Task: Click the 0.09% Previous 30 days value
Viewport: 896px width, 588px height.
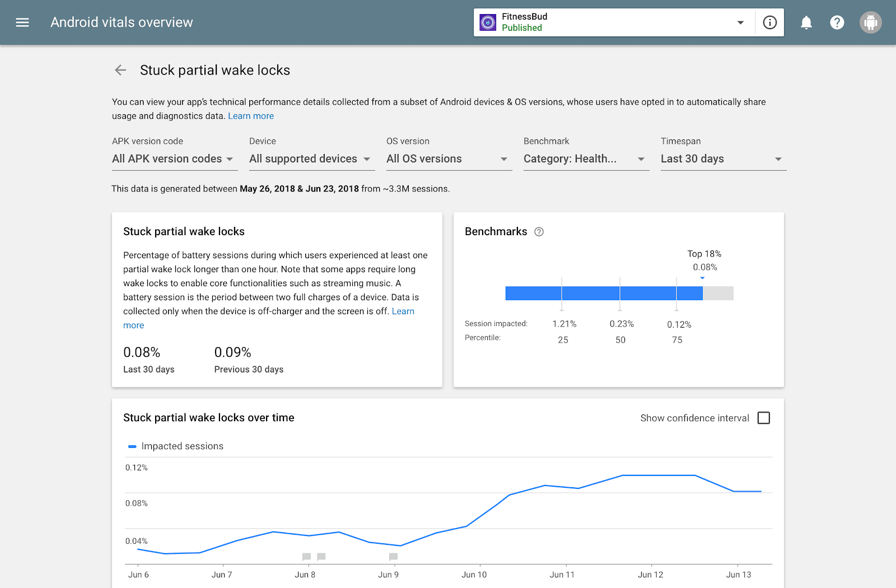Action: point(232,352)
